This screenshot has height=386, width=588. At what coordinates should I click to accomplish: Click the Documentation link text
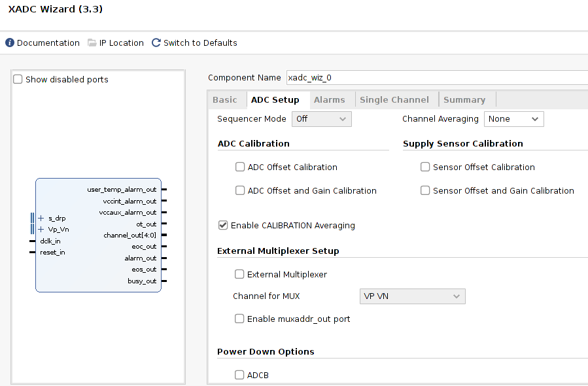48,43
